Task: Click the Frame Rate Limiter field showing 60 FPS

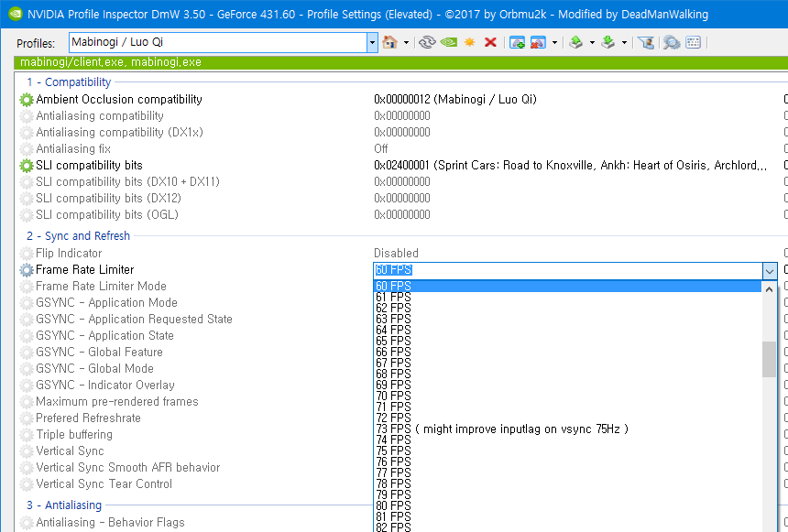Action: point(568,271)
